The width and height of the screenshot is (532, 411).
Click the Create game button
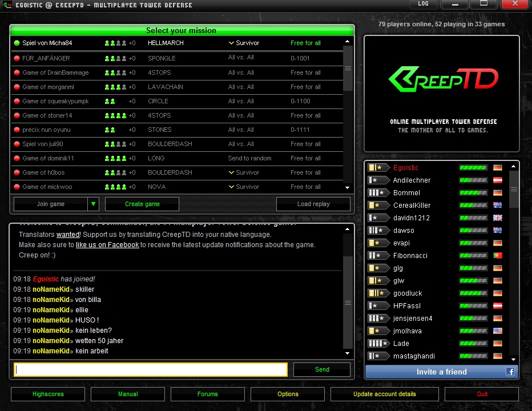point(142,204)
